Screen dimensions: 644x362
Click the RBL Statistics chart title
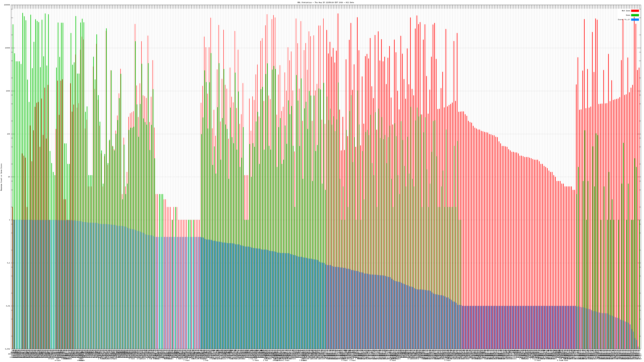pyautogui.click(x=325, y=2)
